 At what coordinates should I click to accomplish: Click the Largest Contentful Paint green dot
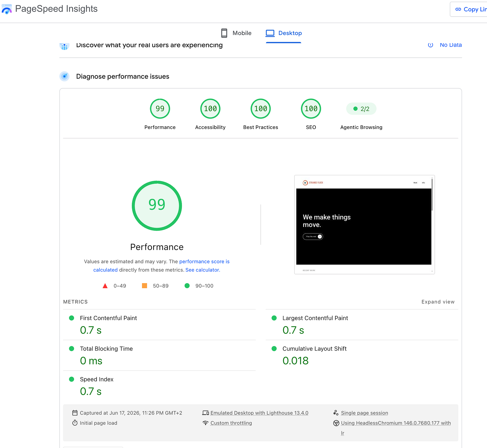point(274,318)
